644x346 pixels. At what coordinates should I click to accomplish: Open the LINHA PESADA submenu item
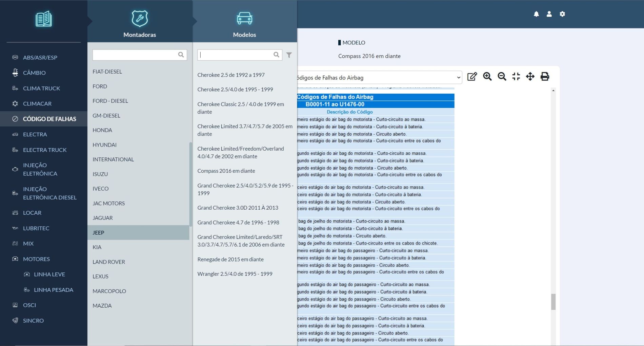[53, 290]
